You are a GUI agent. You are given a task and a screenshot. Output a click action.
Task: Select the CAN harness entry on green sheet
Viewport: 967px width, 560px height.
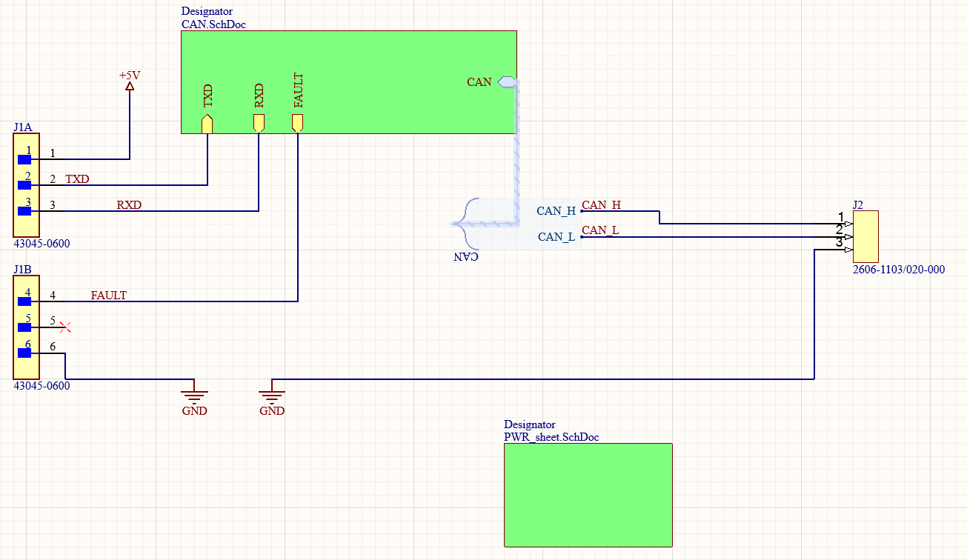[506, 81]
